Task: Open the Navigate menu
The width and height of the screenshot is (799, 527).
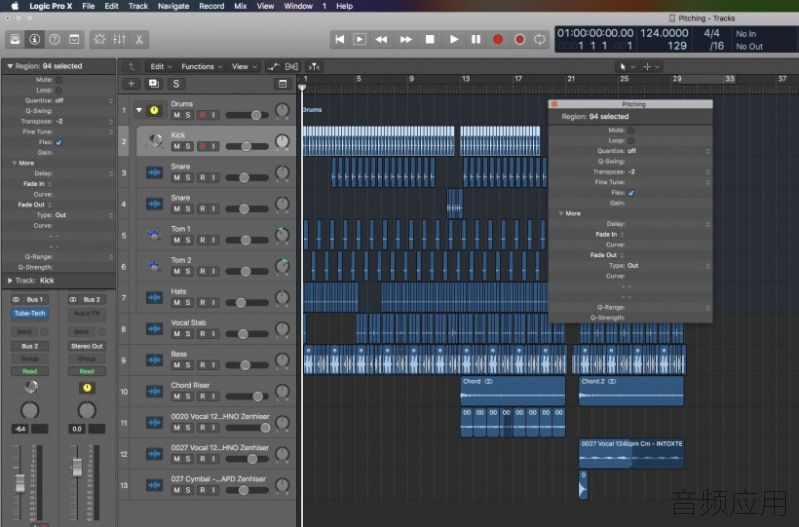Action: pos(173,6)
